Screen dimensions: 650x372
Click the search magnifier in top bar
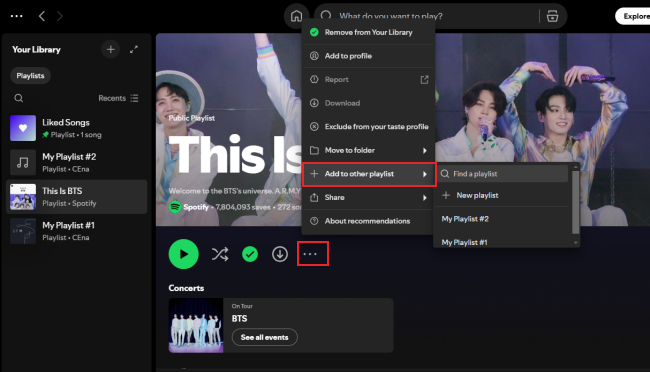pos(326,15)
